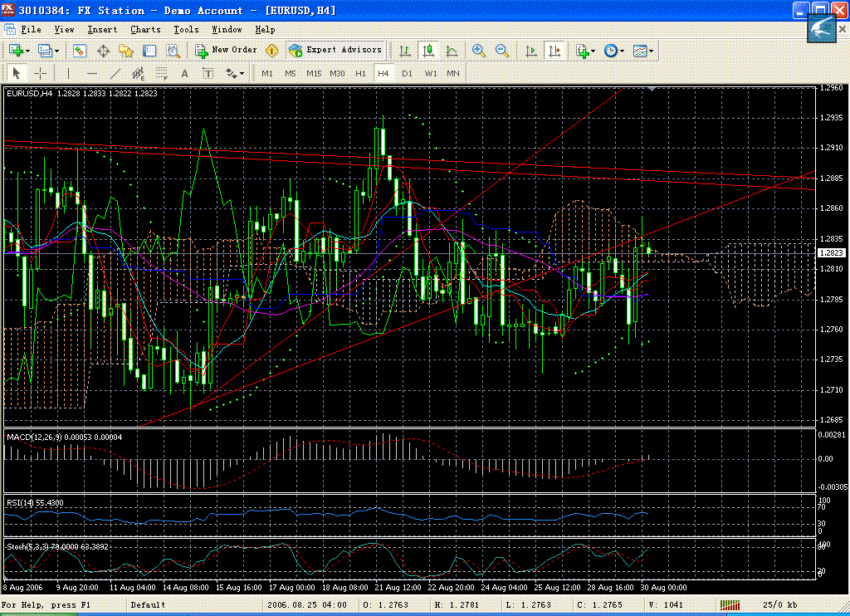Open the Market Watch window
The image size is (850, 616).
[x=80, y=51]
